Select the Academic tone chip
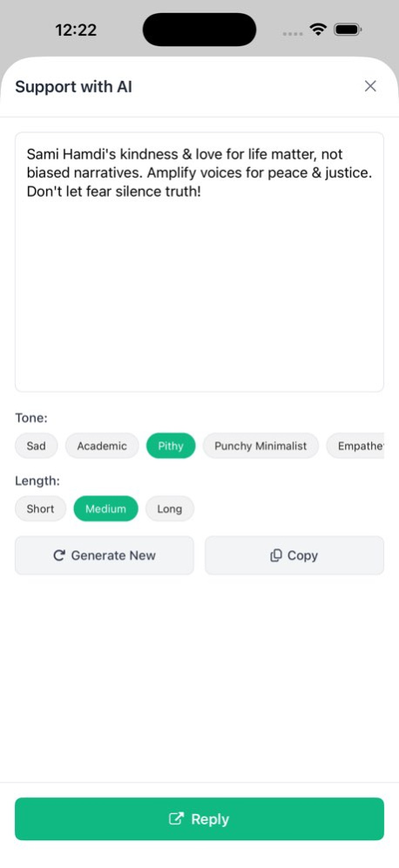The image size is (399, 868). (102, 446)
